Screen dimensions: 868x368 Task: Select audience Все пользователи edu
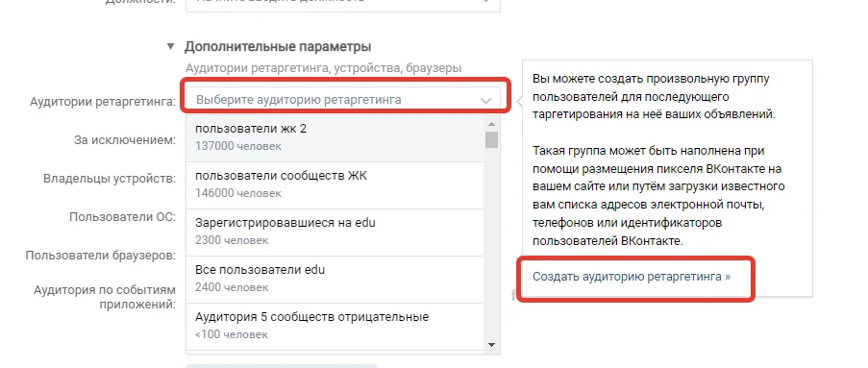click(335, 279)
